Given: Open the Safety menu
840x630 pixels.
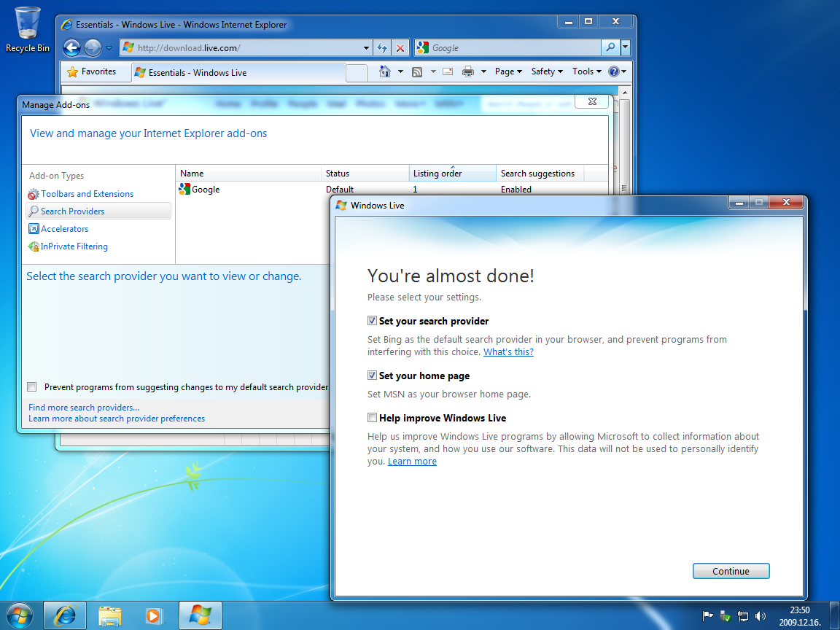Looking at the screenshot, I should point(547,71).
